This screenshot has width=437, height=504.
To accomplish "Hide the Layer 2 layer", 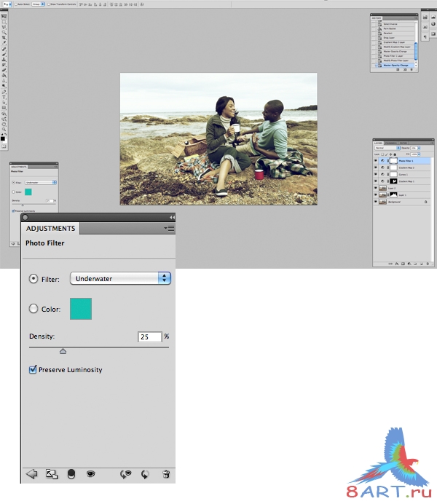I will [376, 188].
